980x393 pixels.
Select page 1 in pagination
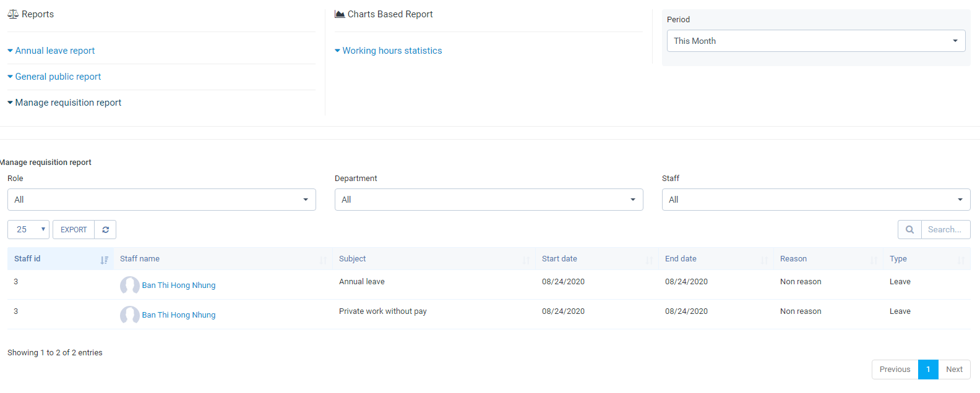coord(928,370)
